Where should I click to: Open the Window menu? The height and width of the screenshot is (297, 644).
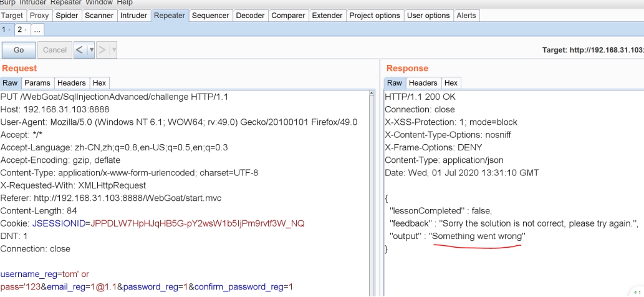[99, 2]
